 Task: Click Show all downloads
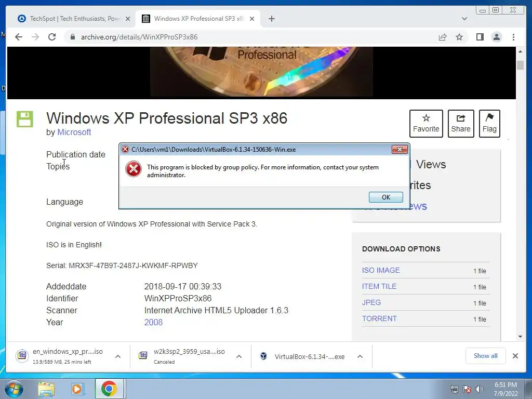coord(486,355)
